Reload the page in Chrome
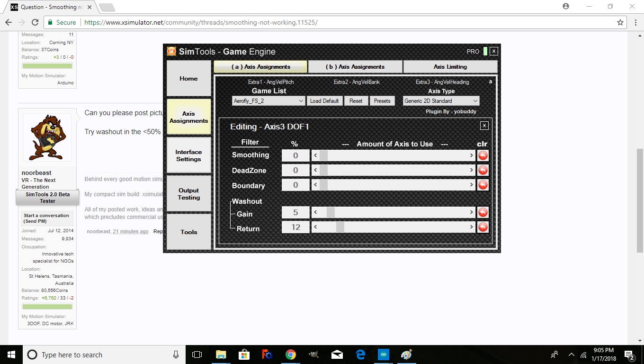Viewport: 644px width, 364px height. pos(35,22)
